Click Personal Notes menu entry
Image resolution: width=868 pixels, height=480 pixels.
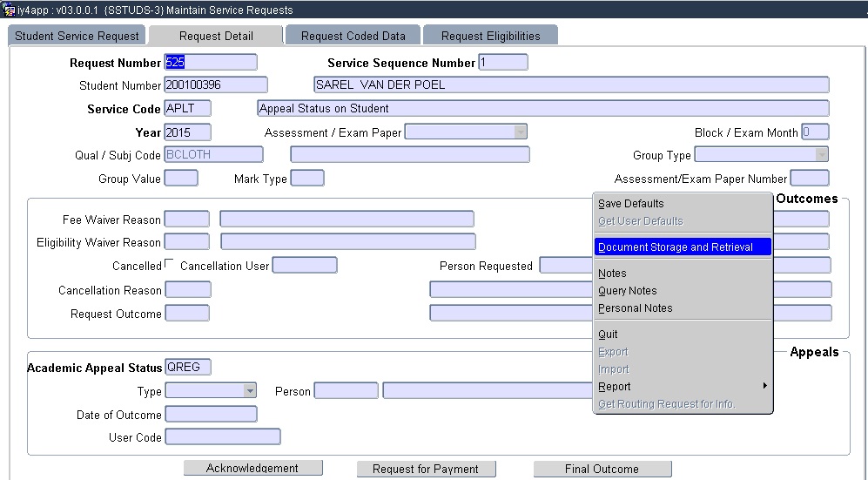click(x=636, y=308)
